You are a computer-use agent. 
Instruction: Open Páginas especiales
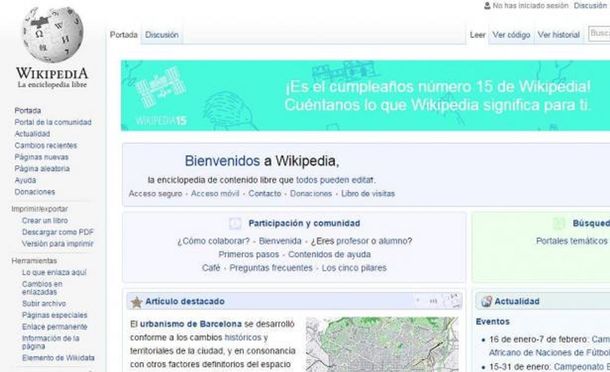[54, 315]
